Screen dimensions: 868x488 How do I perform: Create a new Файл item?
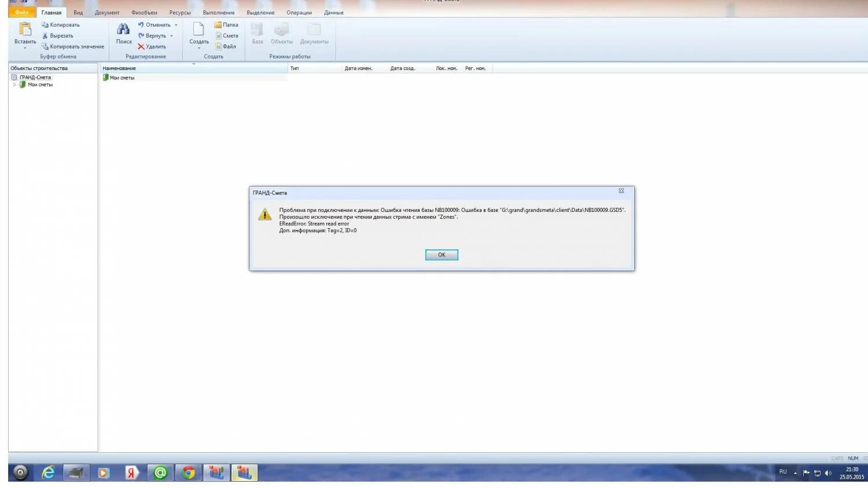click(x=226, y=47)
